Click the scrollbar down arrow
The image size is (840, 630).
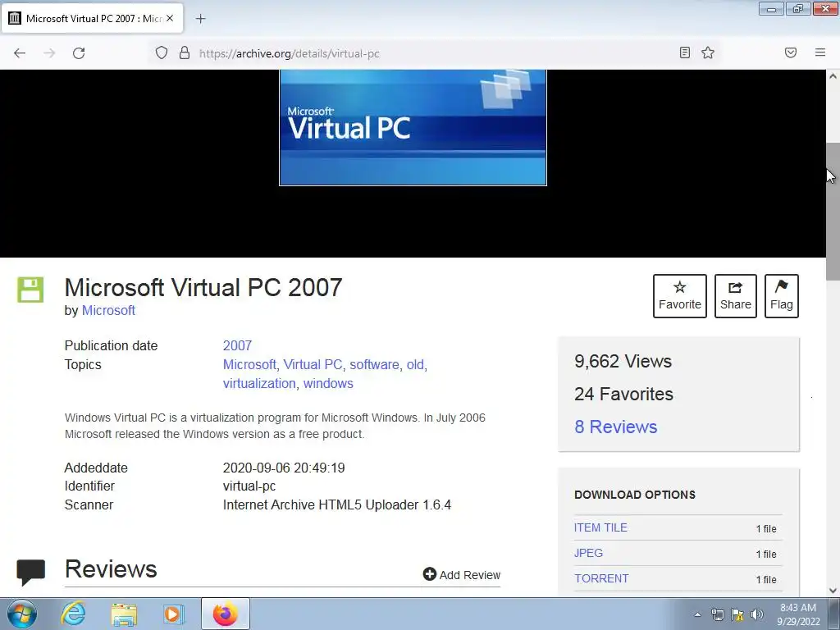833,591
